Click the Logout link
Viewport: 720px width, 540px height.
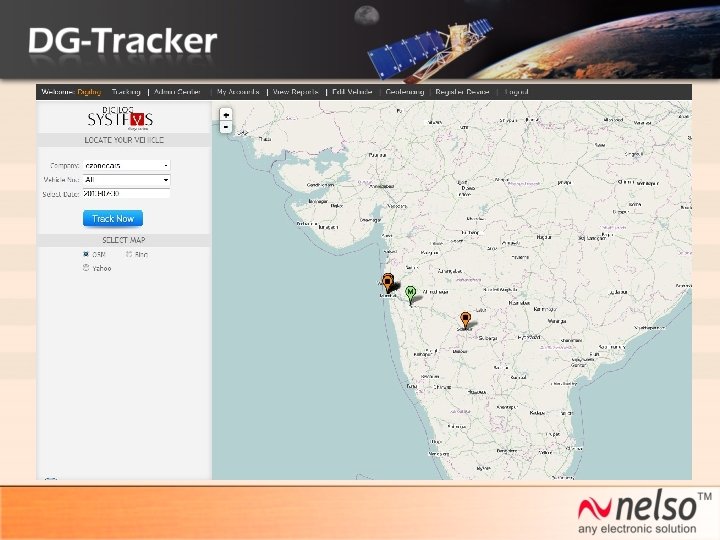(x=516, y=92)
